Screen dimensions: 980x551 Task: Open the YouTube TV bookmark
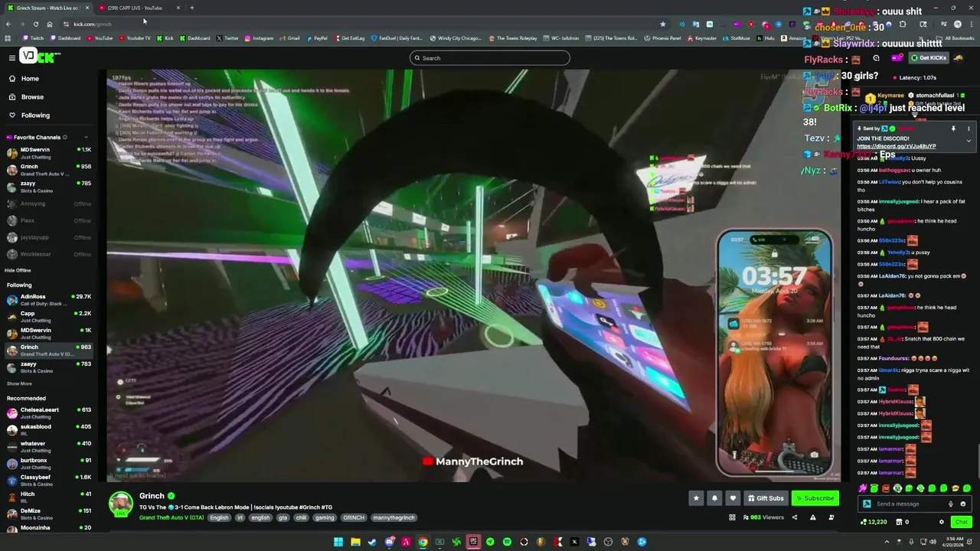click(x=135, y=37)
